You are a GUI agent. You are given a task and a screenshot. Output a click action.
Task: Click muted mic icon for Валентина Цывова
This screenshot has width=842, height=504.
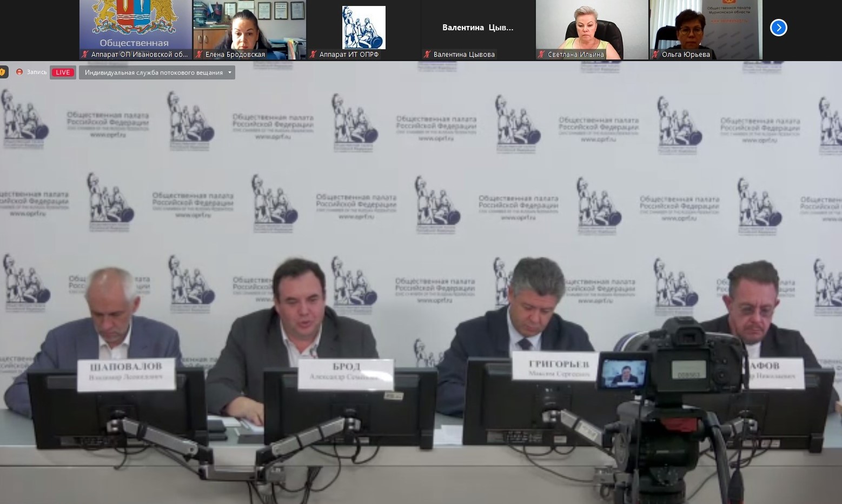(427, 54)
